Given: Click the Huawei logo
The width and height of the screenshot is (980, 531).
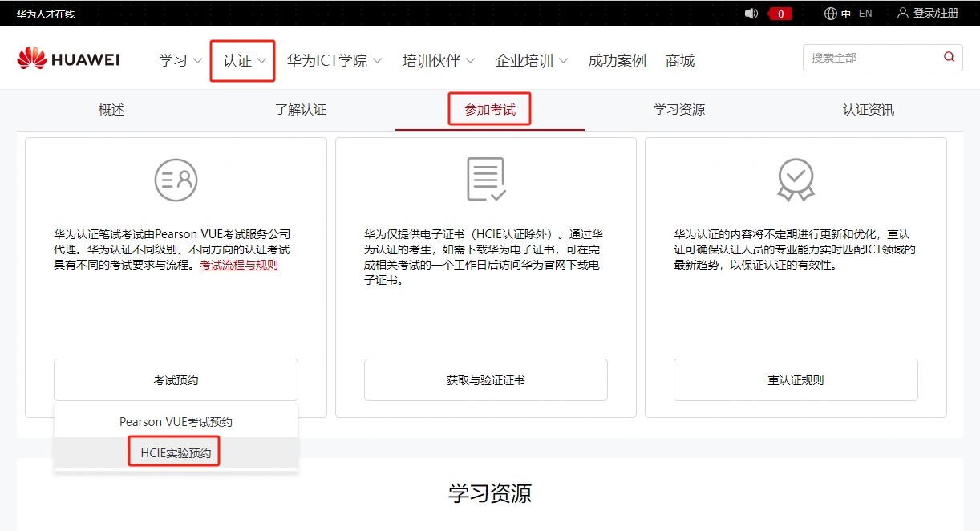Looking at the screenshot, I should [68, 59].
